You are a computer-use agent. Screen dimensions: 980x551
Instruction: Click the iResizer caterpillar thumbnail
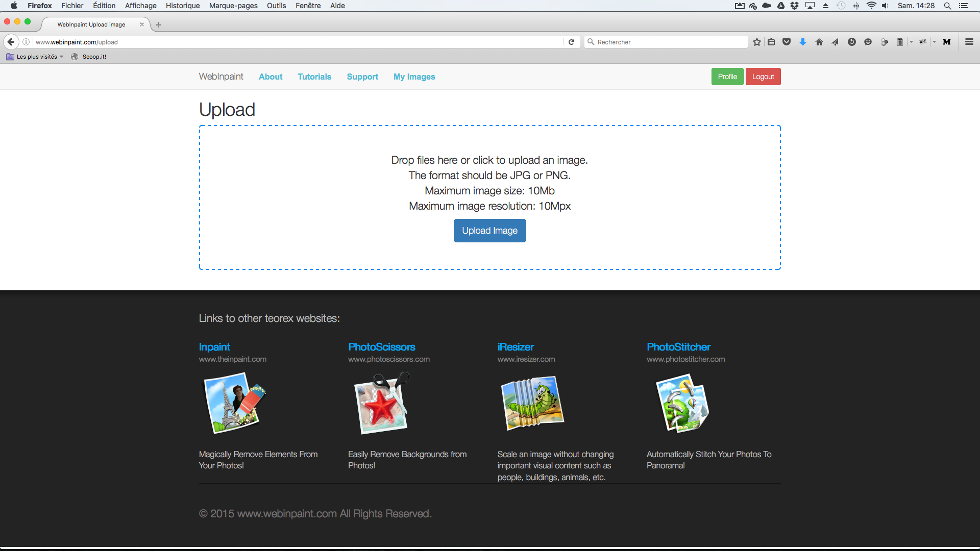tap(532, 403)
